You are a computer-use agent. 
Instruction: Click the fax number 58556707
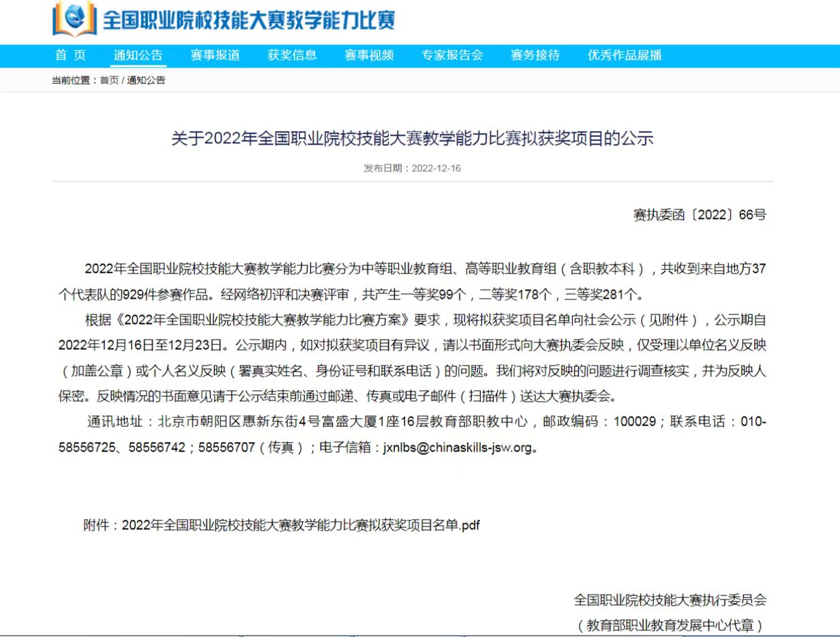click(226, 448)
